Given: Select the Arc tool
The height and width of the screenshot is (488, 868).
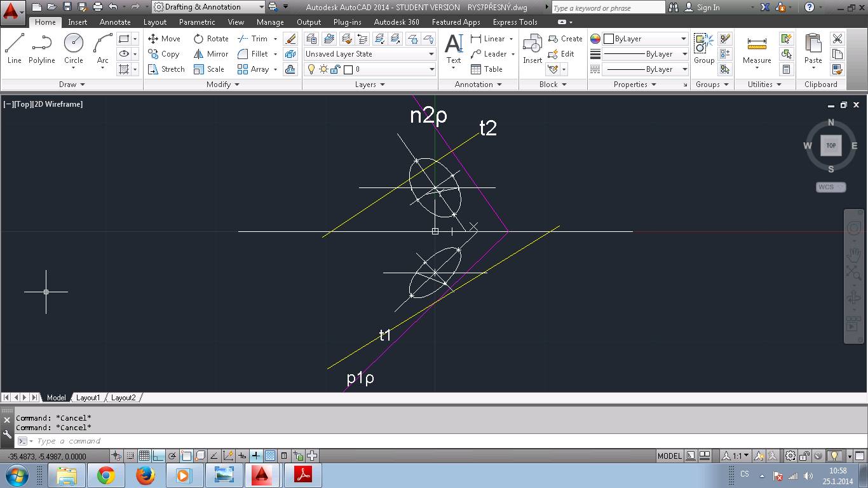Looking at the screenshot, I should click(x=102, y=49).
